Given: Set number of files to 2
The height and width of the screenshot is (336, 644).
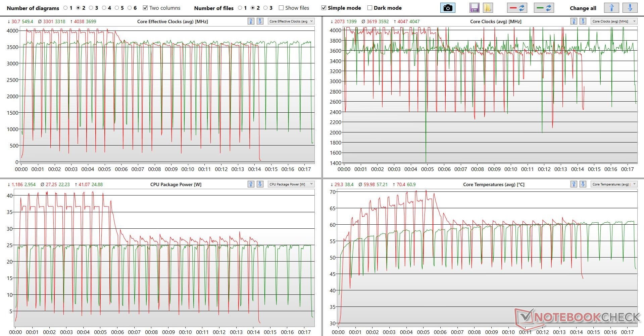Looking at the screenshot, I should pyautogui.click(x=253, y=8).
